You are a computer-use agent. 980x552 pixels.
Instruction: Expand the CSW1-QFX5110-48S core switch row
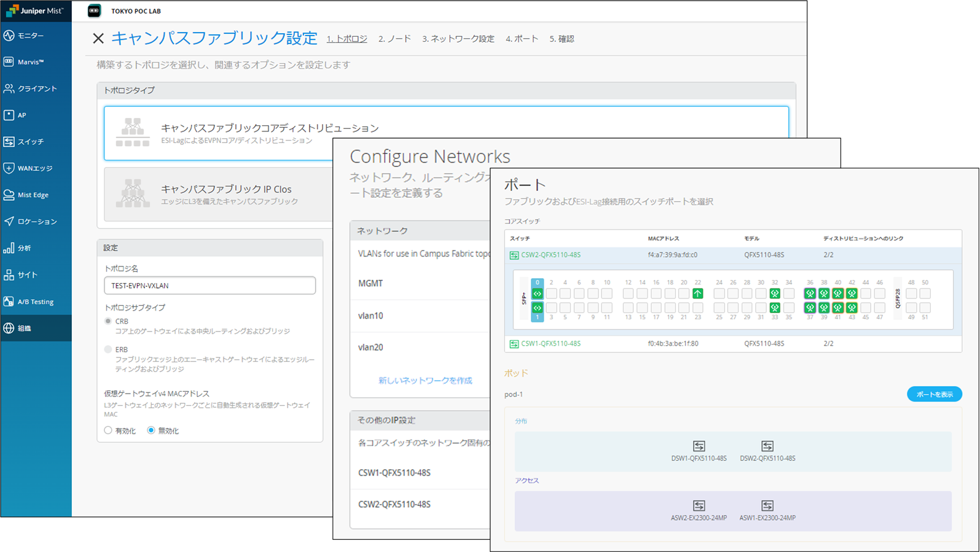coord(551,344)
